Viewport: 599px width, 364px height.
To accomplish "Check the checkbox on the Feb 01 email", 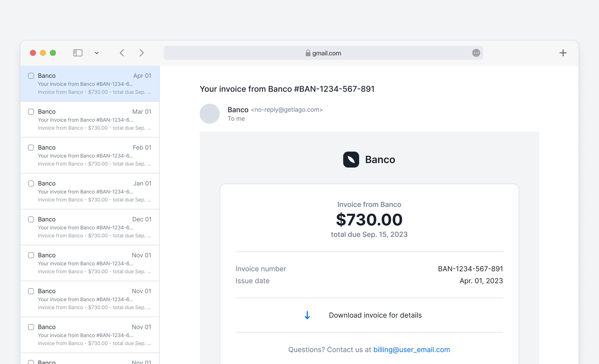I will (31, 148).
